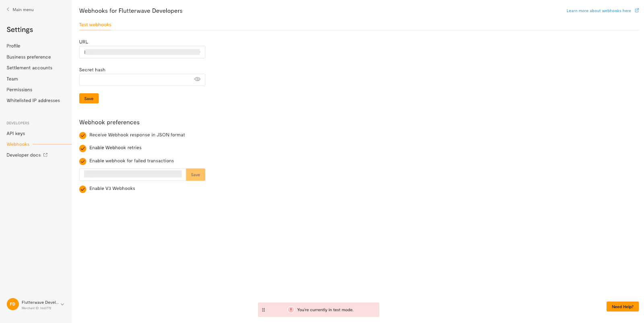Save the webhook URL and secret hash

[89, 99]
